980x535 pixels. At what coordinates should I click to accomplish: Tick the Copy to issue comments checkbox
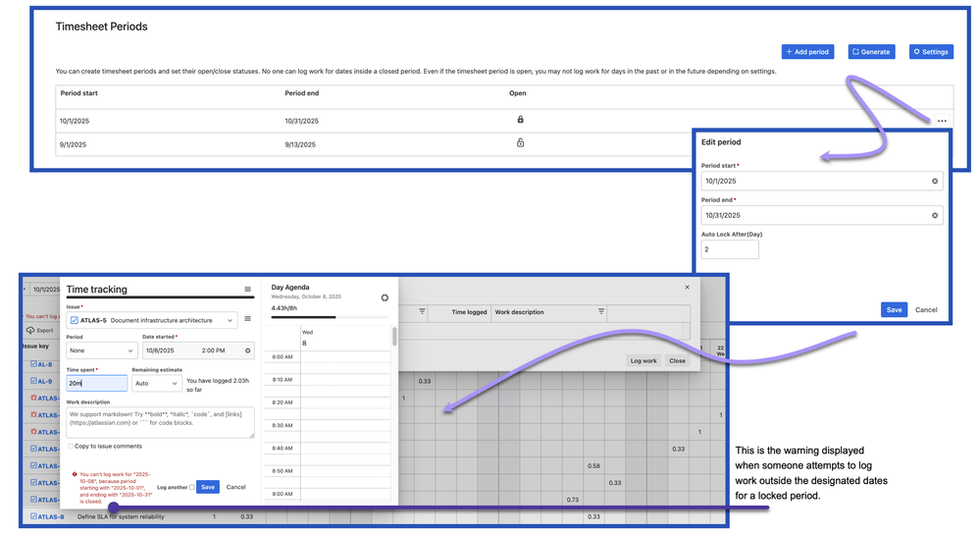[71, 446]
